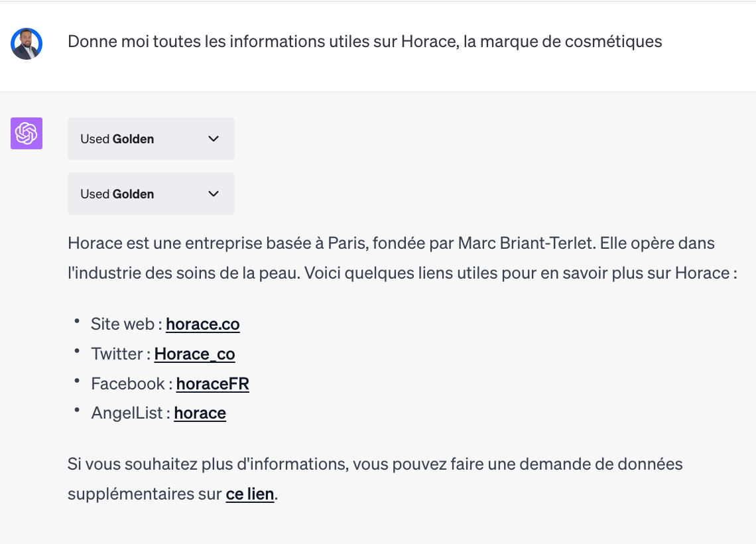Image resolution: width=756 pixels, height=544 pixels.
Task: Open the horace AngelList link
Action: click(200, 413)
